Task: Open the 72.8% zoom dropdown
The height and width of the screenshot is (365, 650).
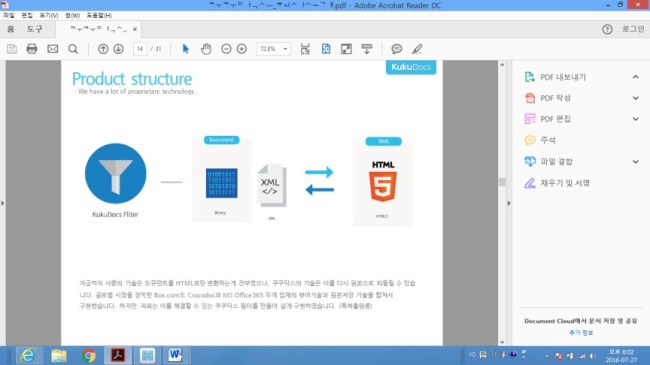Action: point(273,49)
